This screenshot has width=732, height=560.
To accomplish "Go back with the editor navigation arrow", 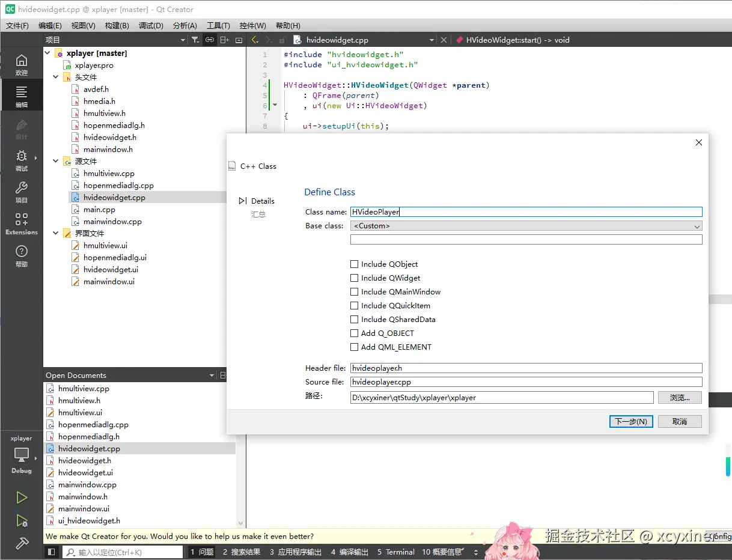I will (x=254, y=40).
